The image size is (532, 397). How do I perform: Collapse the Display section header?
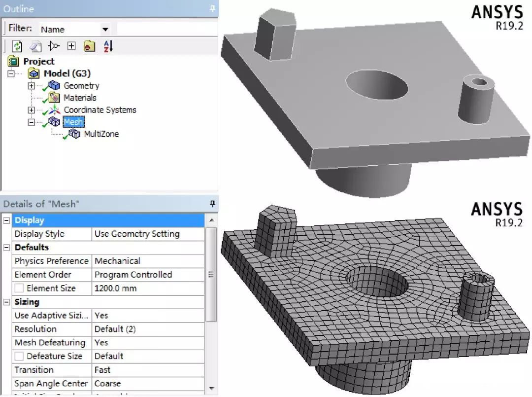(6, 220)
